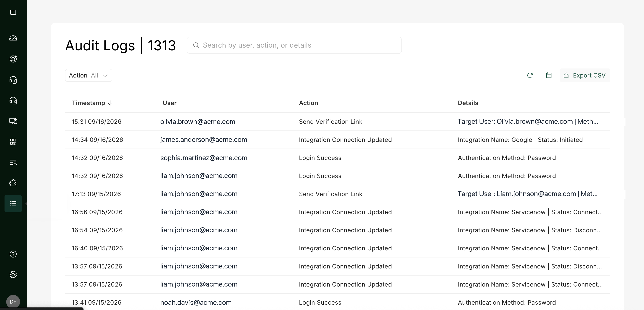Click the DF user avatar
The height and width of the screenshot is (310, 644).
click(13, 302)
